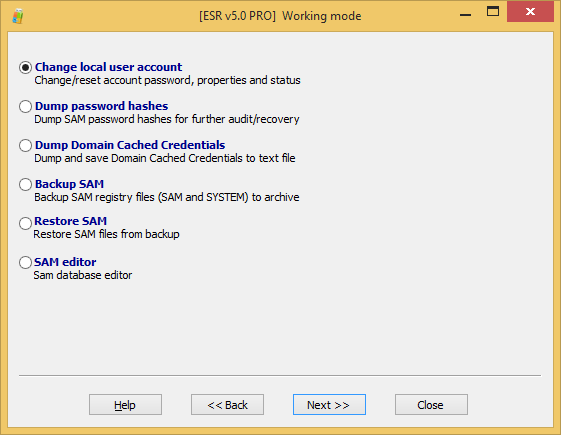
Task: Click the 'Restore SAM files from backup' description
Action: coord(107,234)
